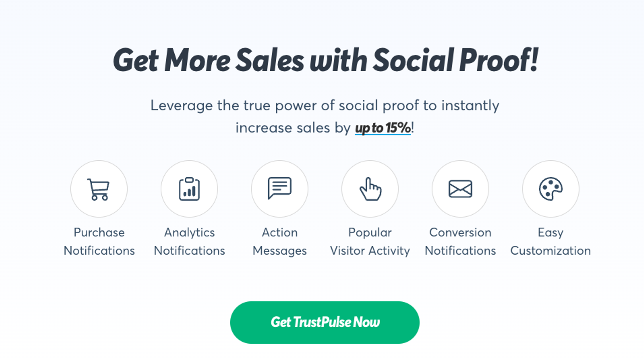Select the Analytics Notifications label
644x359 pixels.
189,241
